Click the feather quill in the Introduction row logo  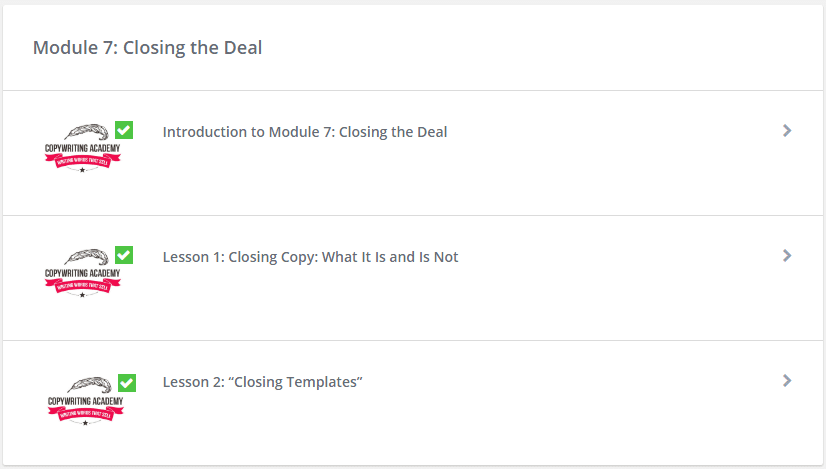[87, 132]
